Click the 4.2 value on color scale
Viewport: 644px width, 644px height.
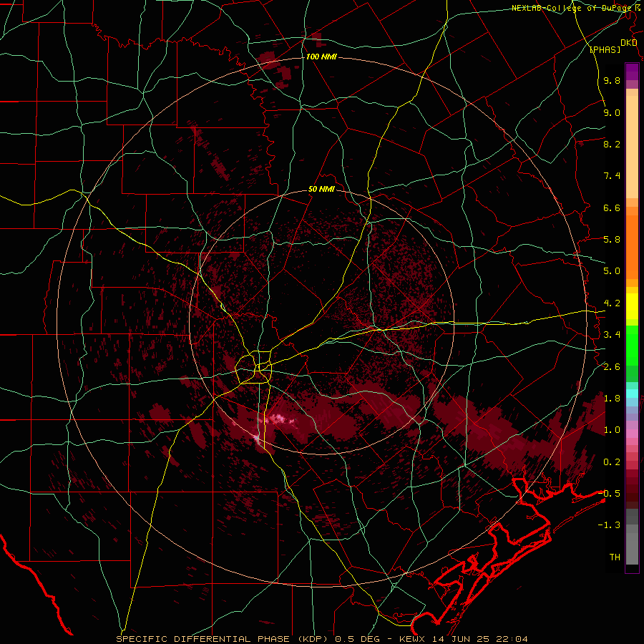coord(612,303)
